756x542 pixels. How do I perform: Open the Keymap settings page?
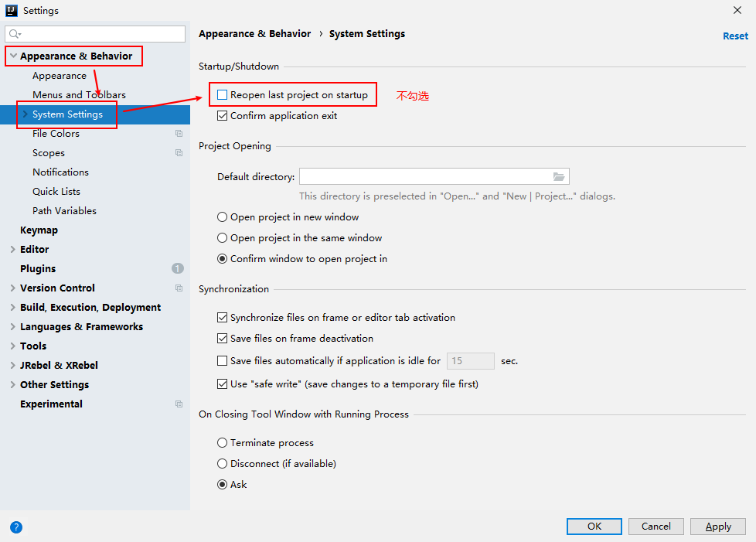pos(39,230)
